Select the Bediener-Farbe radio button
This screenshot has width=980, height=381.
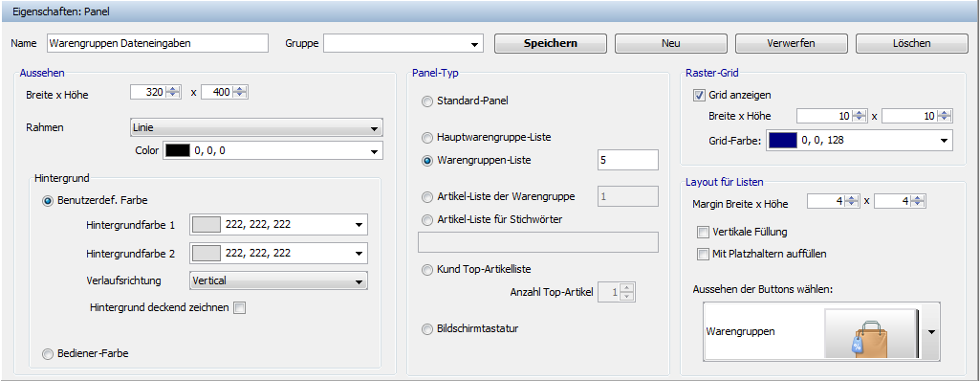pyautogui.click(x=48, y=354)
